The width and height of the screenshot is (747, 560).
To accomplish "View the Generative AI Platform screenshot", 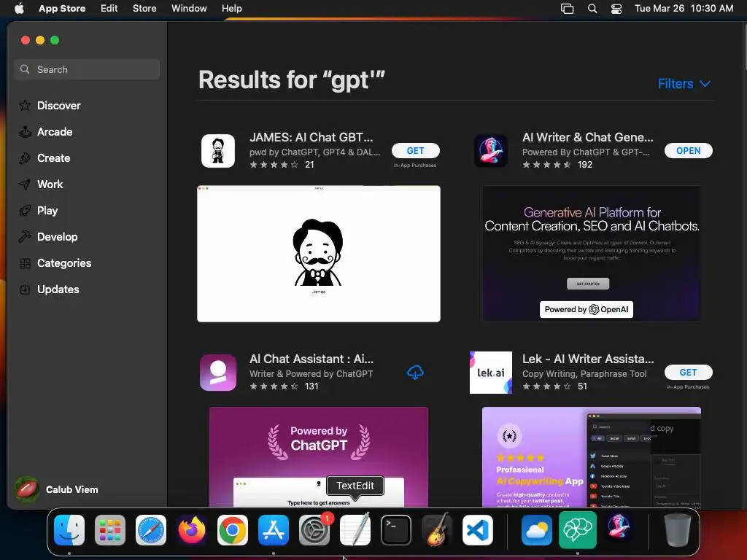I will (x=591, y=254).
